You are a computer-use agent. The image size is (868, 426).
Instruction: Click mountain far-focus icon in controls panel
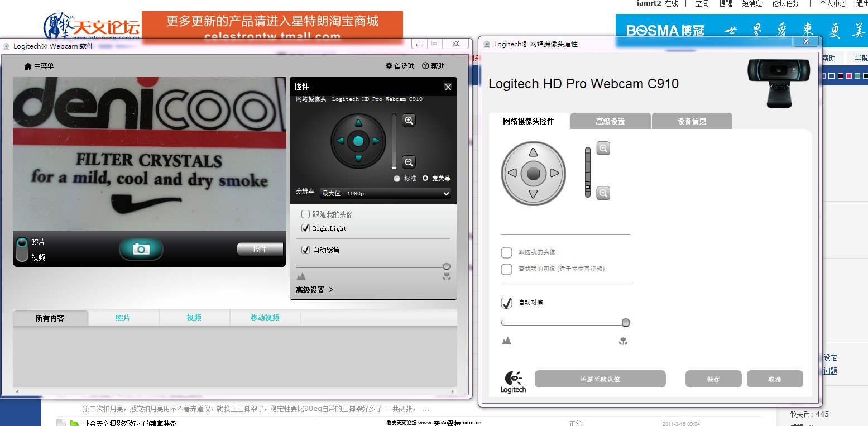[x=301, y=276]
